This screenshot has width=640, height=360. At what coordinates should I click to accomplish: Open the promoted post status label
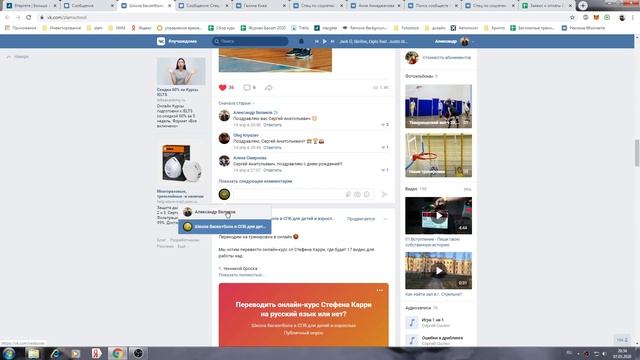click(360, 219)
